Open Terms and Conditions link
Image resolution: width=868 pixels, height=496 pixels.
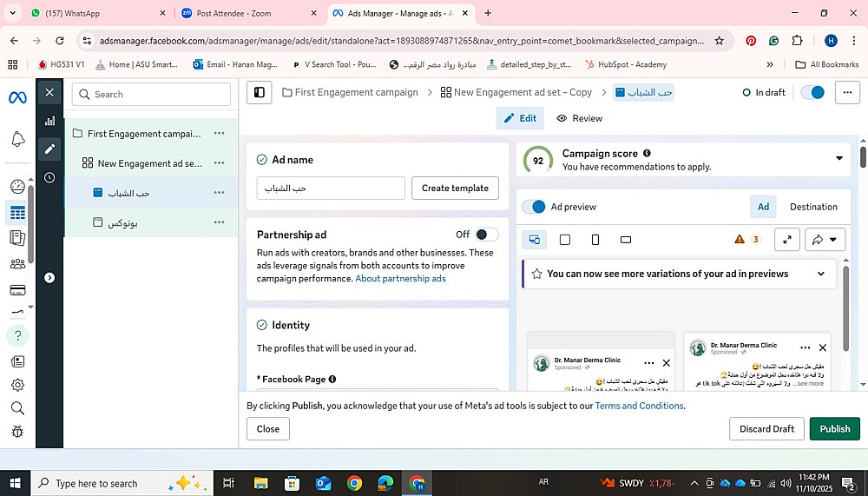click(640, 406)
